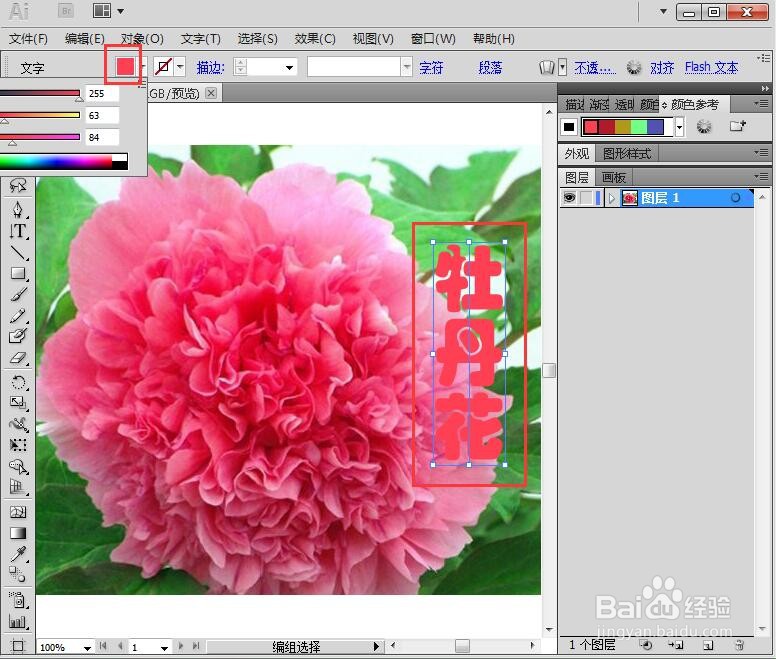Open the Layers panel flyout menu
Image resolution: width=776 pixels, height=659 pixels.
(x=761, y=177)
